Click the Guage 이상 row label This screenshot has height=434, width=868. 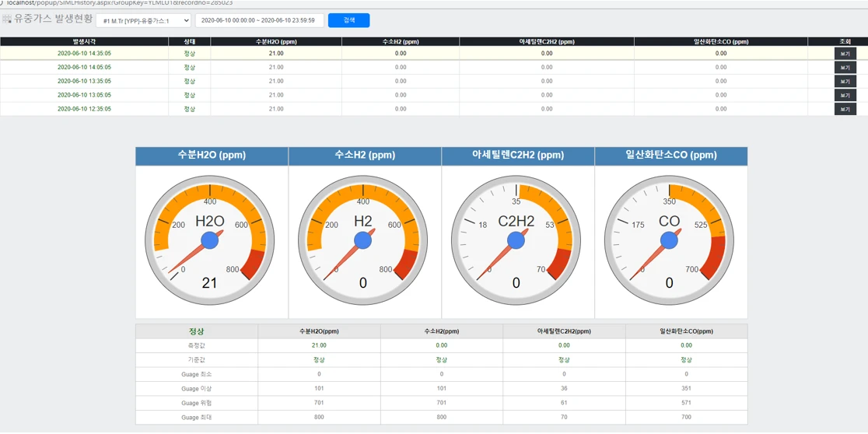point(197,389)
